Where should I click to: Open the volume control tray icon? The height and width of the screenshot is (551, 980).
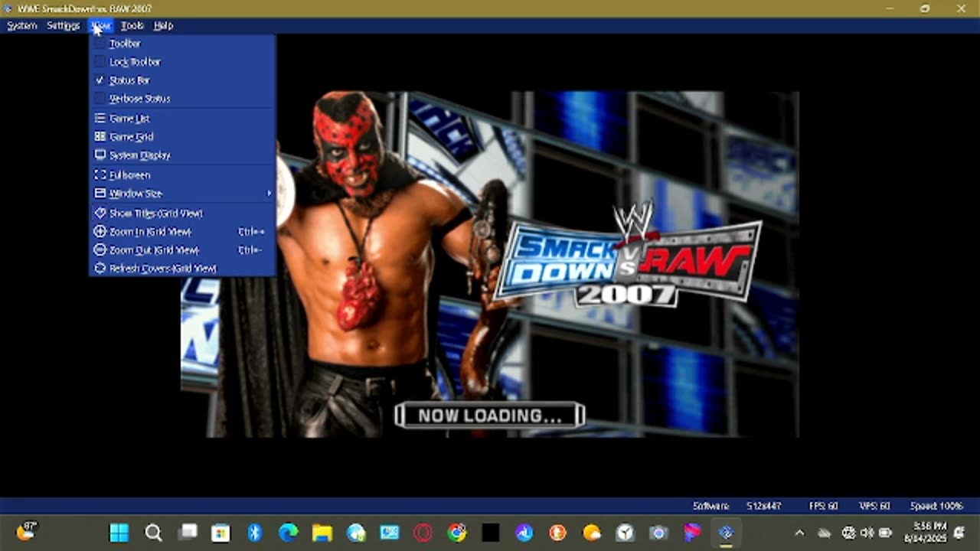pyautogui.click(x=867, y=533)
